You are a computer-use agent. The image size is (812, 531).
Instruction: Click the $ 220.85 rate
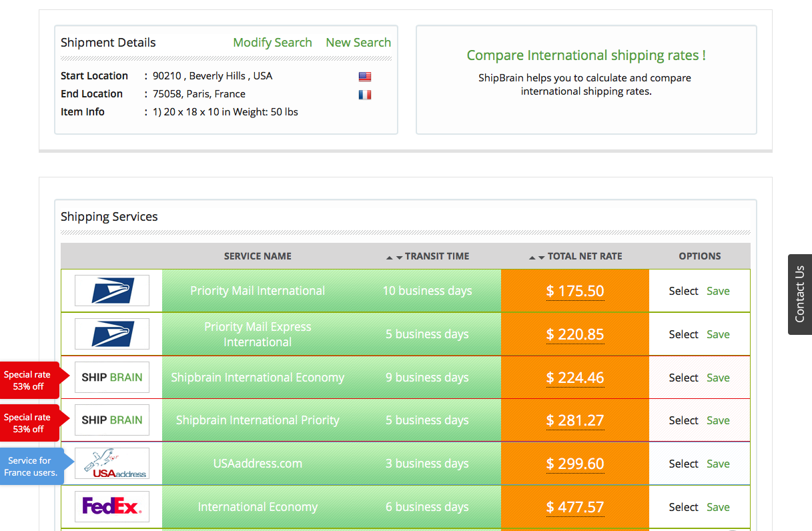pyautogui.click(x=575, y=334)
